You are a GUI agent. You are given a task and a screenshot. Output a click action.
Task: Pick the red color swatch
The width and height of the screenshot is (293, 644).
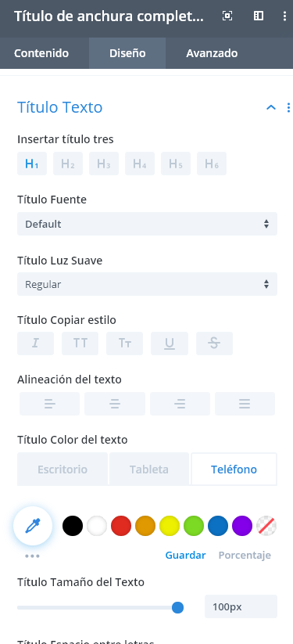click(121, 526)
